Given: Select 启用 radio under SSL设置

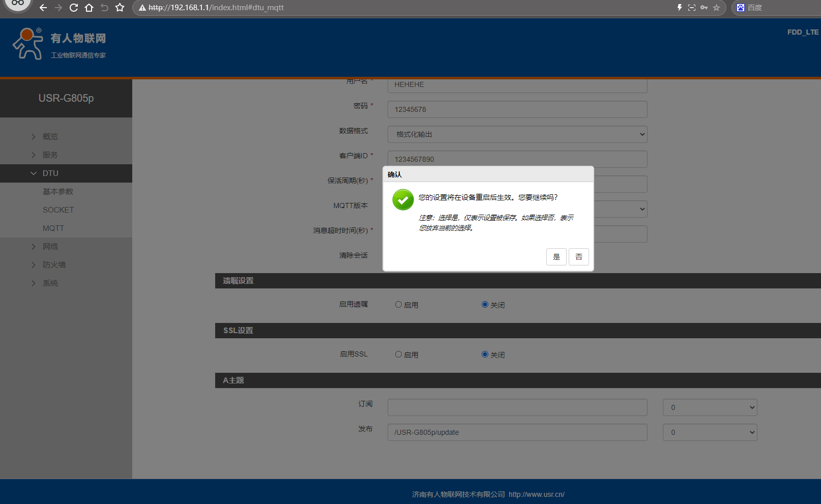Looking at the screenshot, I should (x=398, y=354).
